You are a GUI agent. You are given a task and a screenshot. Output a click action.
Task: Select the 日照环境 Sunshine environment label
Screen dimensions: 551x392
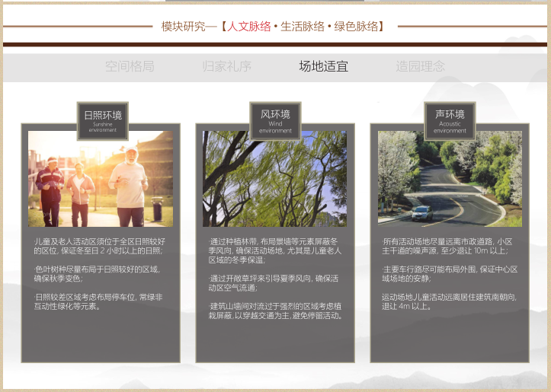[102, 120]
